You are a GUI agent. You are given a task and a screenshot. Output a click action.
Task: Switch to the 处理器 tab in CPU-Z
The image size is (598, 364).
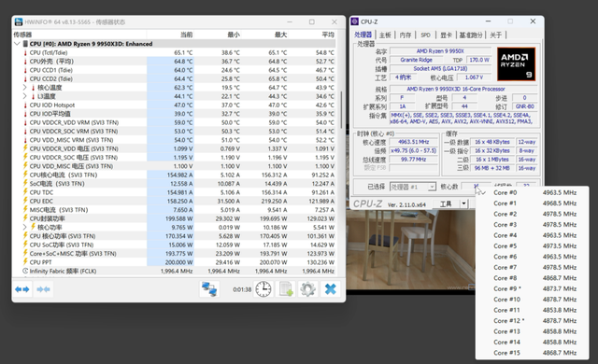tap(363, 35)
